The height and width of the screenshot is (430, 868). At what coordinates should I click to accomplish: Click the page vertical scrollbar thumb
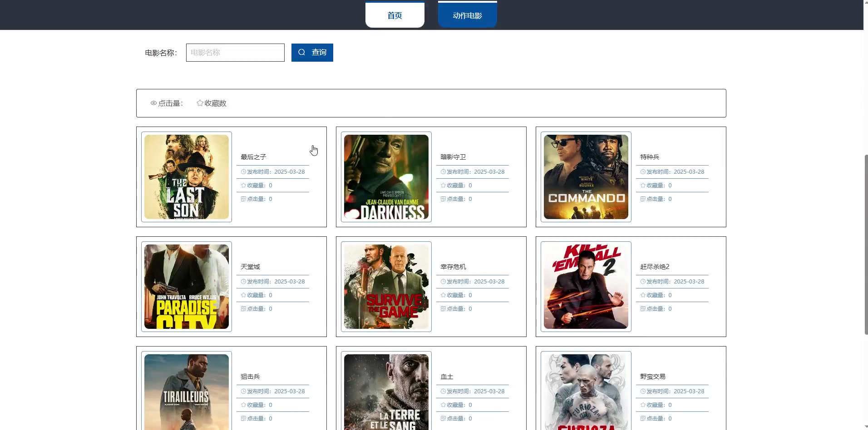(866, 245)
